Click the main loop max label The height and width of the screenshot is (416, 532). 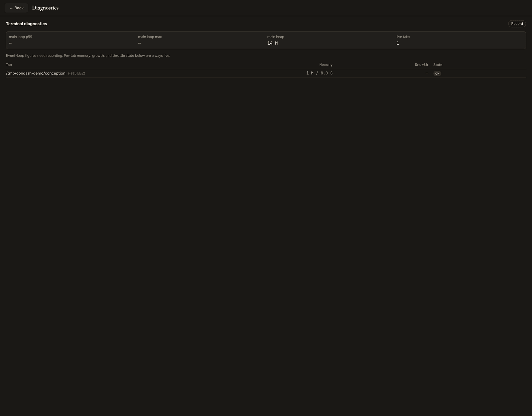[150, 37]
